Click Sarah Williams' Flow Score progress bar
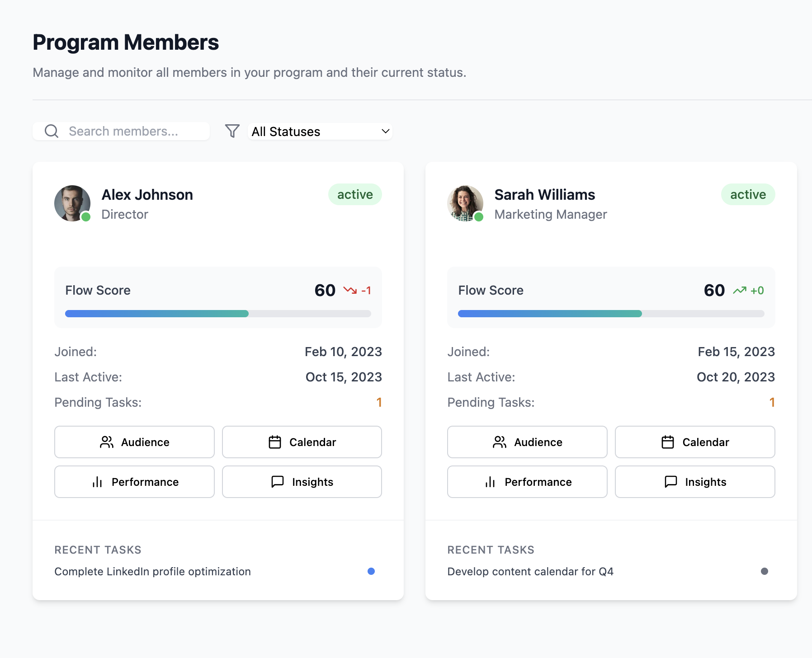The image size is (812, 658). (610, 313)
